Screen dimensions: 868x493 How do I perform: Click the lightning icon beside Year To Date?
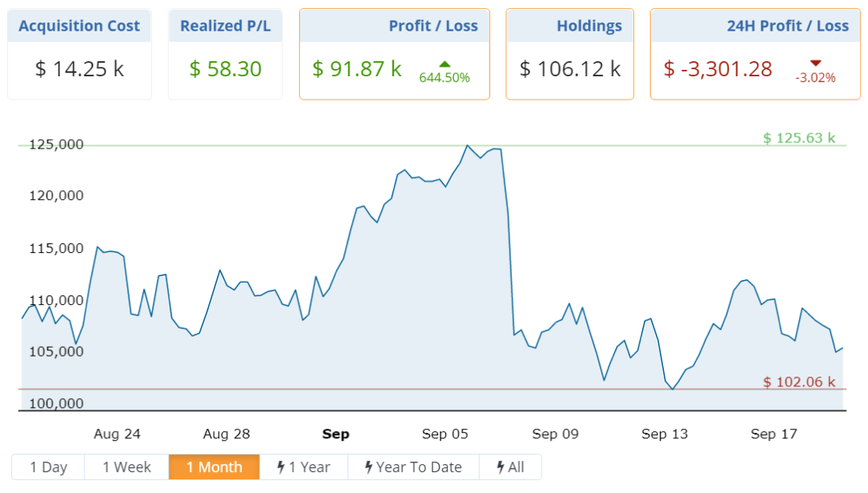[368, 467]
